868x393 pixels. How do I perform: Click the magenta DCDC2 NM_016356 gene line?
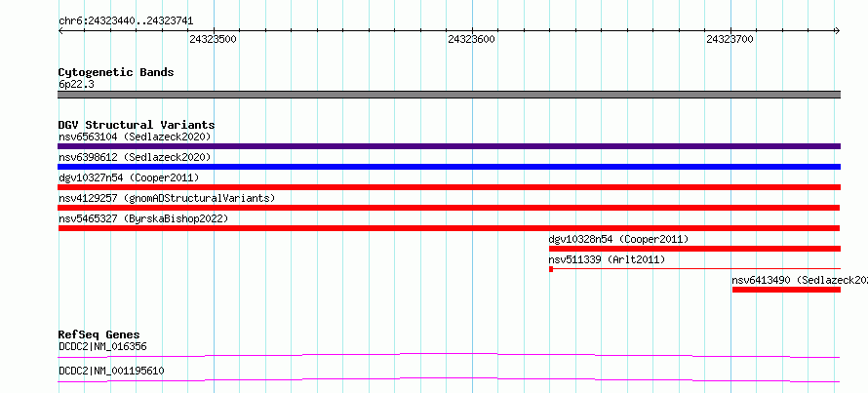click(449, 355)
